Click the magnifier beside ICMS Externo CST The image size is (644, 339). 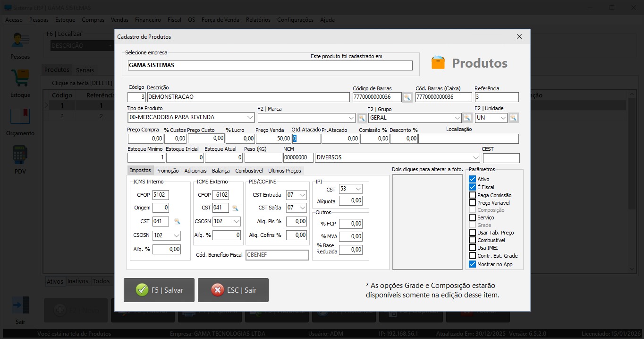[235, 208]
